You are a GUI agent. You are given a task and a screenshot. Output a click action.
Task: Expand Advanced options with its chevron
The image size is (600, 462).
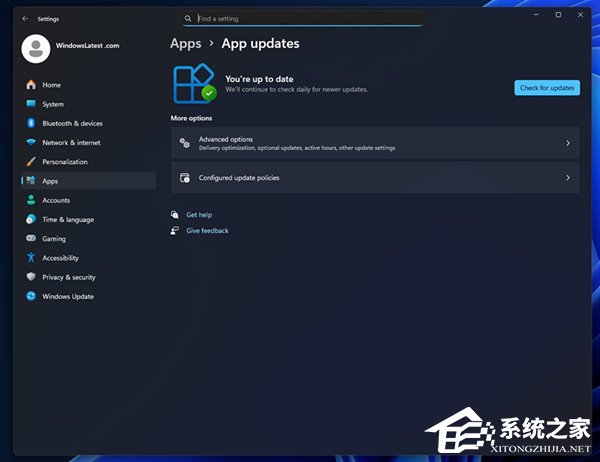pyautogui.click(x=568, y=143)
